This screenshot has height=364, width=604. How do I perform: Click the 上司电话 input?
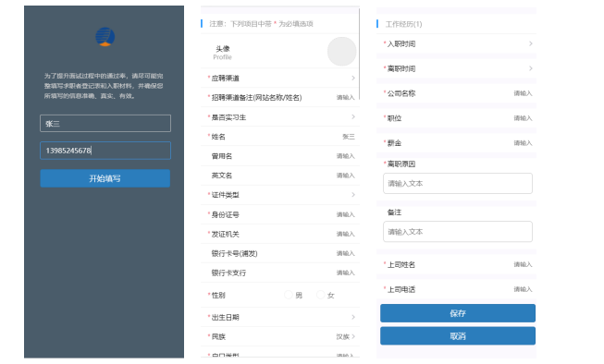click(x=523, y=289)
